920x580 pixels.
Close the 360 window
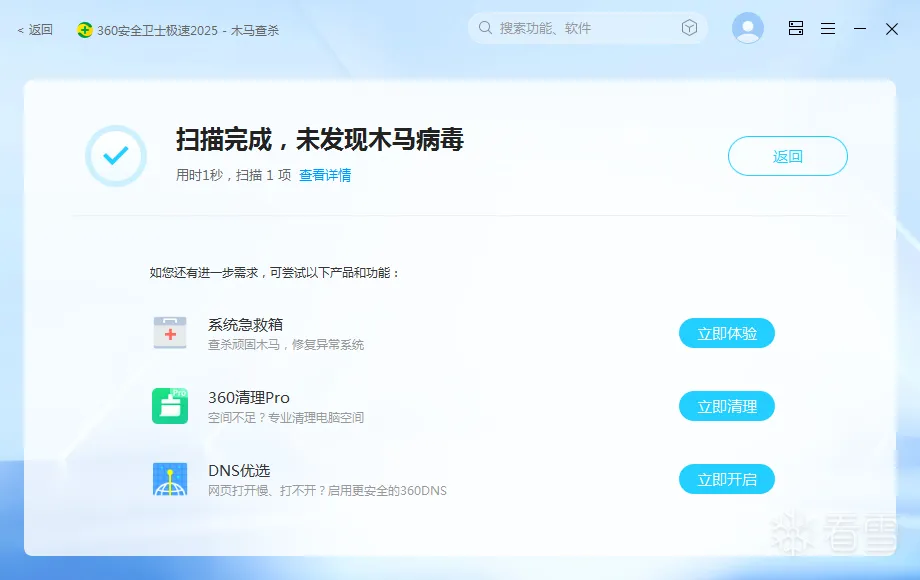(x=892, y=29)
